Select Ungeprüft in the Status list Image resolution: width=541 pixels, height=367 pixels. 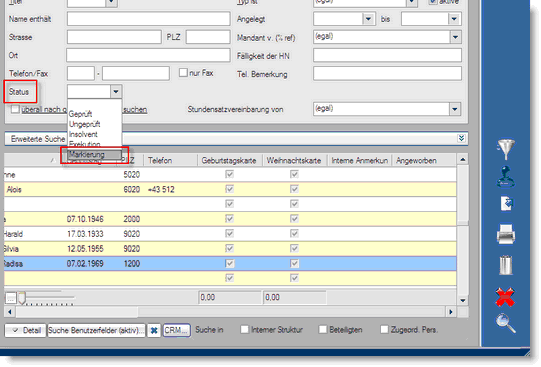pyautogui.click(x=85, y=124)
